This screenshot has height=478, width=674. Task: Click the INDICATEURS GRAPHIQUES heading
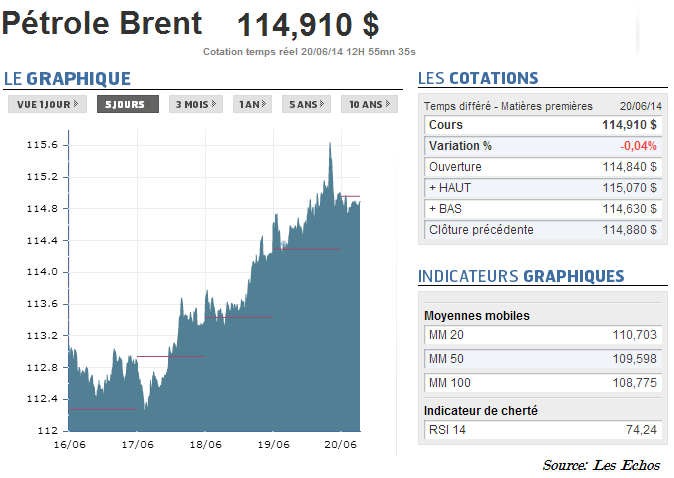[521, 276]
